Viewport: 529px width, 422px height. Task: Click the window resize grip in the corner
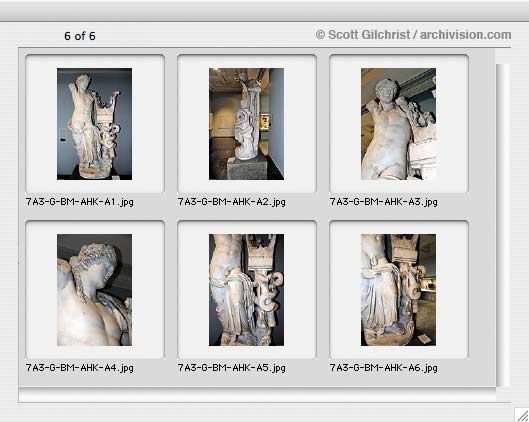(522, 415)
